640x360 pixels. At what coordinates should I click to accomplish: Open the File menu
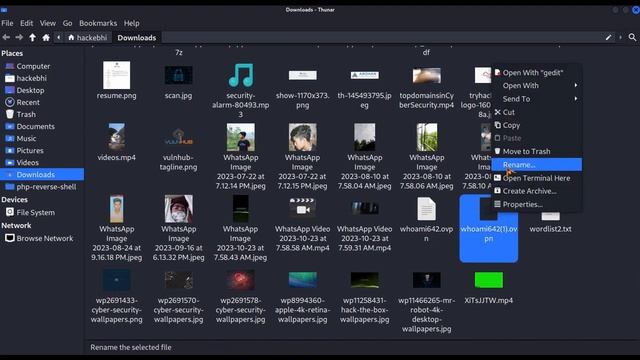pos(7,23)
